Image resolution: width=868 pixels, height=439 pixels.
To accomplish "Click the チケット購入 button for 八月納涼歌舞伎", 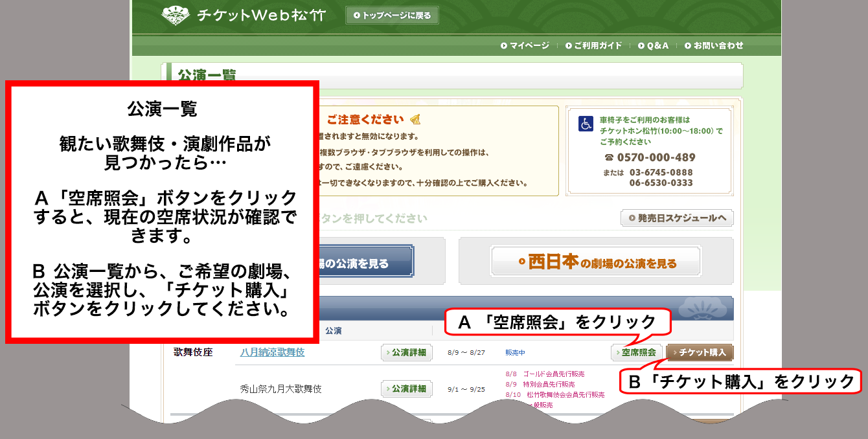I will [700, 353].
